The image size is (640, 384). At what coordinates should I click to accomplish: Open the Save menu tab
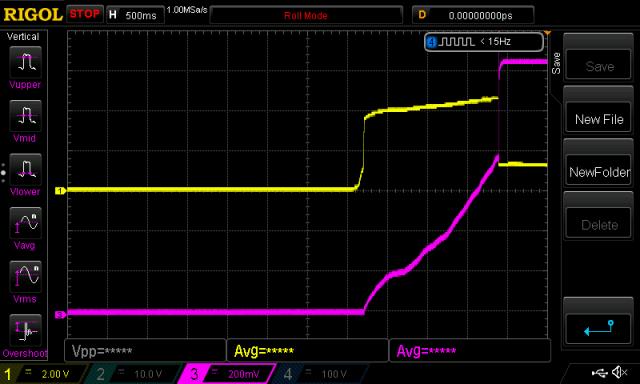pyautogui.click(x=556, y=63)
